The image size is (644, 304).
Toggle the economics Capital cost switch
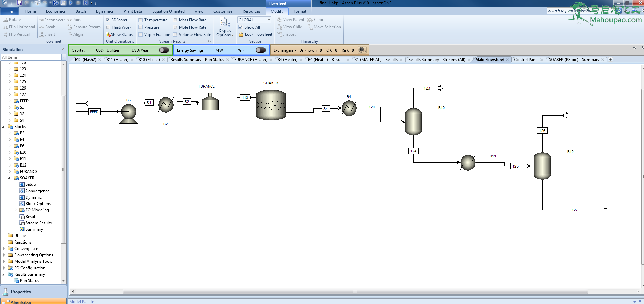click(164, 50)
